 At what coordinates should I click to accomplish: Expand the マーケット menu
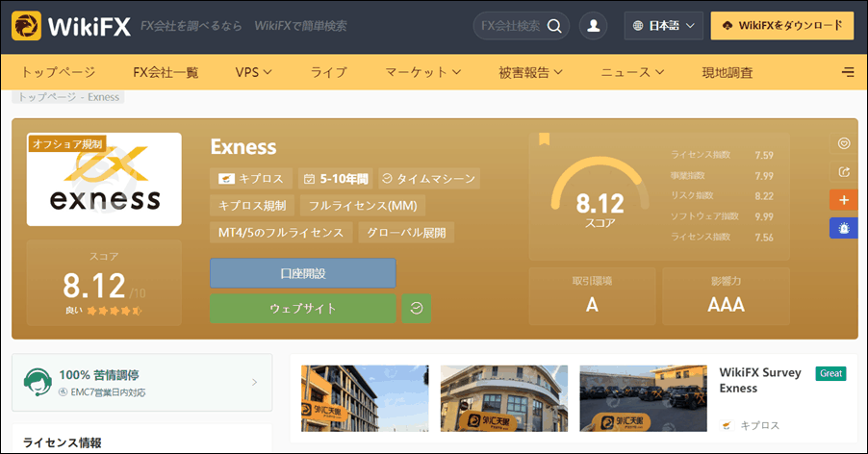[423, 72]
